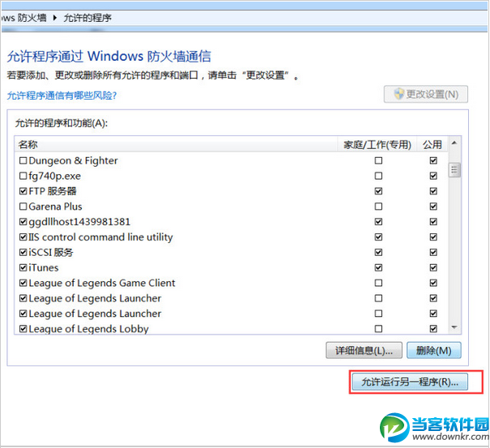Uncheck Garena Plus 公用 checkbox
490x448 pixels.
(x=433, y=207)
